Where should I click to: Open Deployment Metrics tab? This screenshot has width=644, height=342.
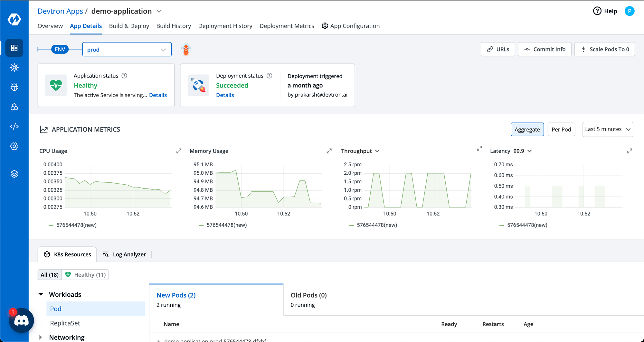287,26
